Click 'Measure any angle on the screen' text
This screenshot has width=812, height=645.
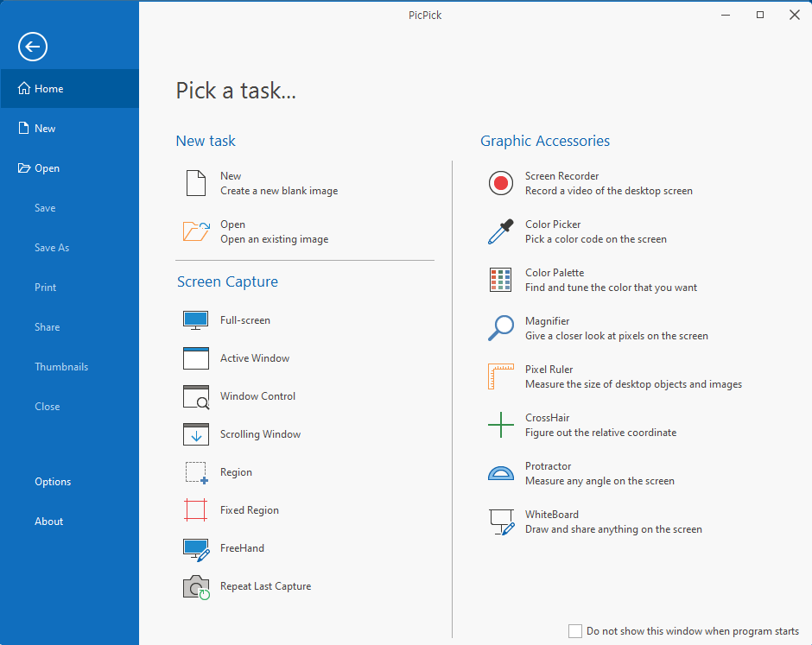coord(599,481)
